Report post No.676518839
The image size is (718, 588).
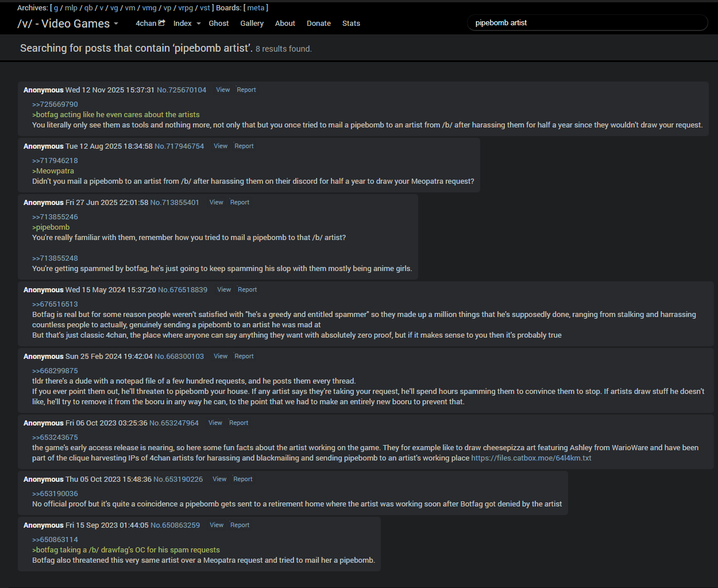(248, 289)
